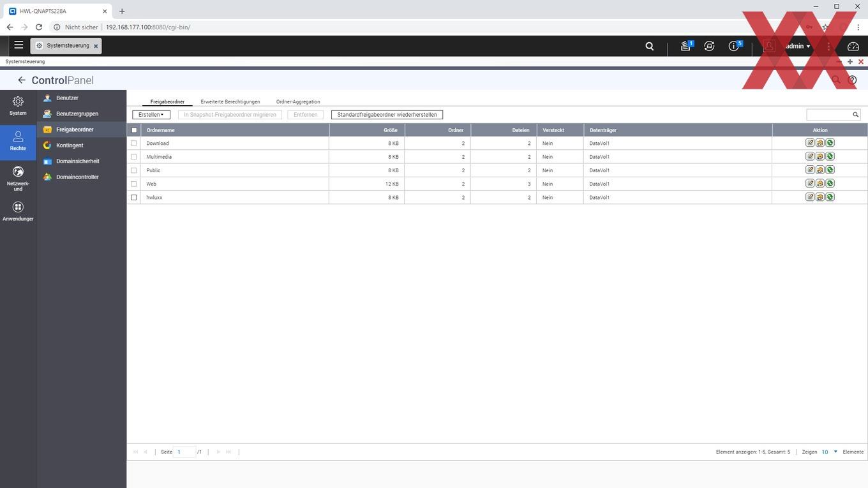Edit properties of the Multimedia folder
The height and width of the screenshot is (488, 868).
click(810, 156)
